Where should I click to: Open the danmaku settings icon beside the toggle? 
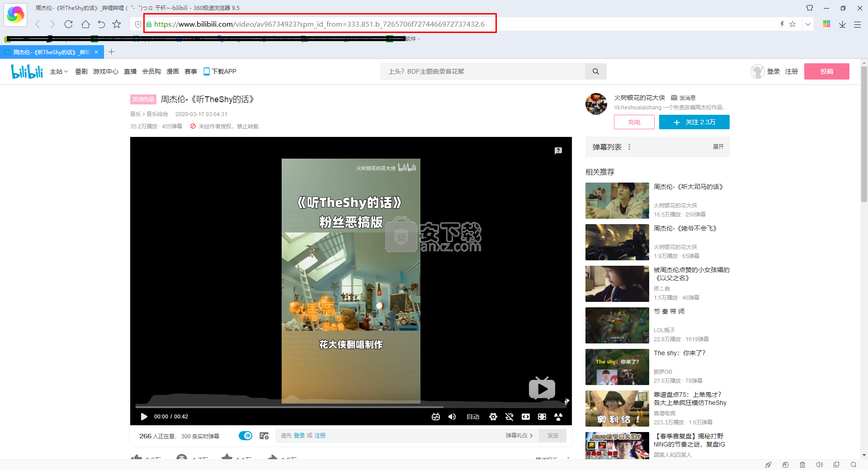point(264,436)
